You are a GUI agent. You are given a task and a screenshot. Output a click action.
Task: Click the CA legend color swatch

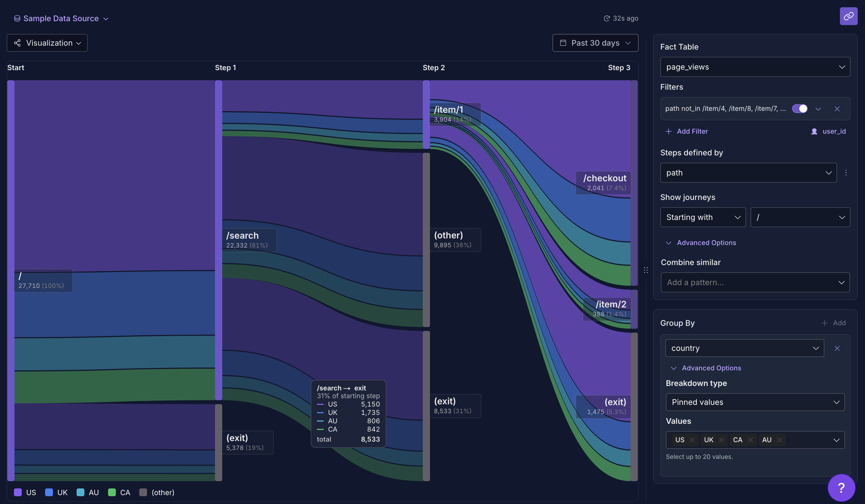[x=112, y=492]
